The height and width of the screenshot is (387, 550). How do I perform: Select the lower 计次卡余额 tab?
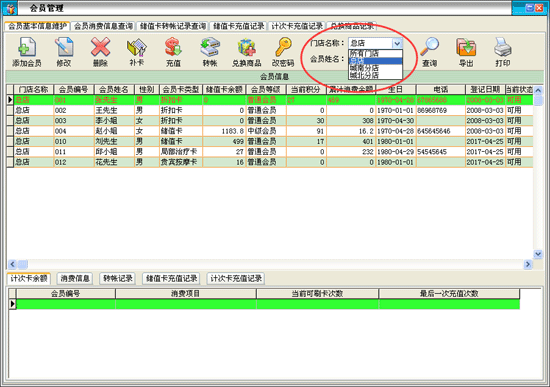tap(29, 279)
